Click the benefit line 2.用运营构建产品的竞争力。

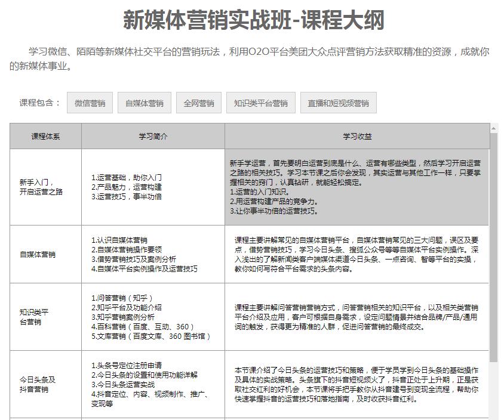click(x=274, y=202)
